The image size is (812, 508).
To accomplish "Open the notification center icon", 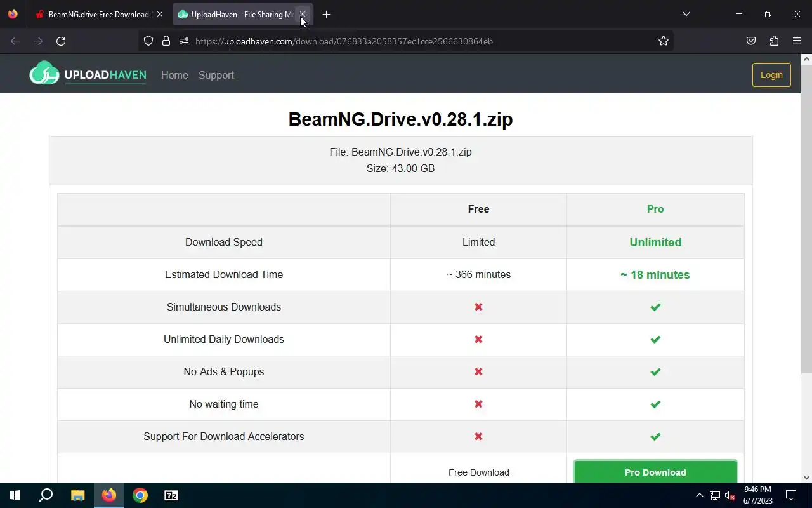I will click(x=791, y=495).
